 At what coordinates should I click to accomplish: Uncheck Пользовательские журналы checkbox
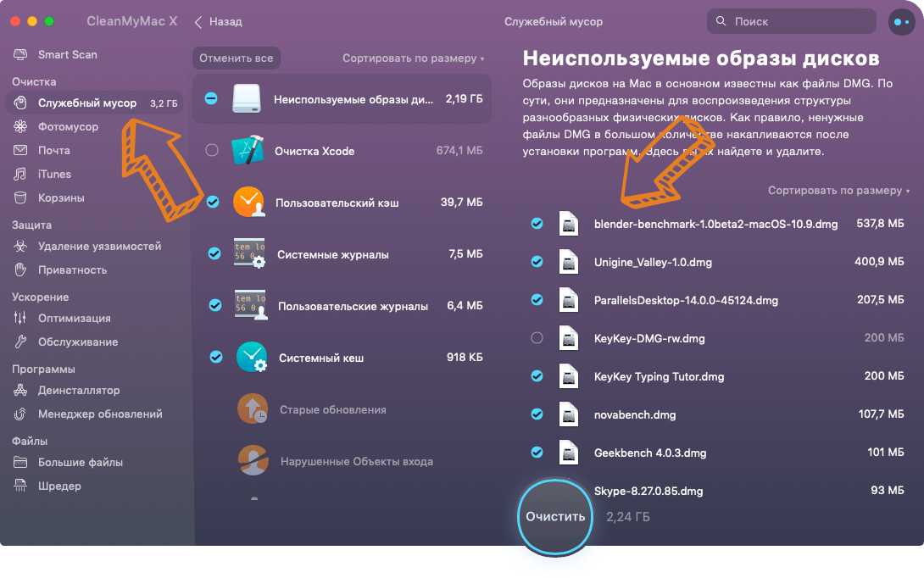coord(215,305)
